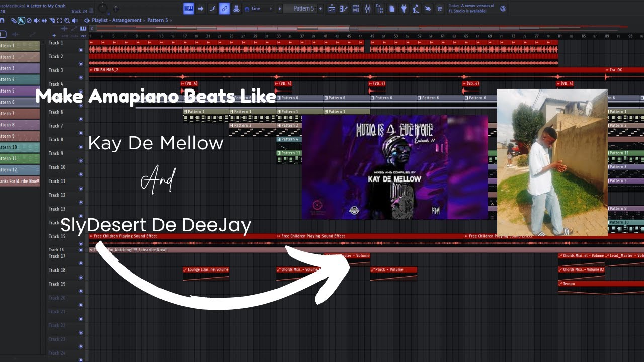
Task: Toggle Pattern/Song mode button
Action: click(188, 8)
